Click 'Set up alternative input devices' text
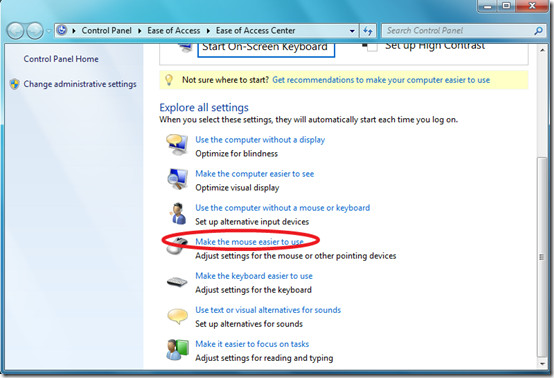554x378 pixels. tap(252, 222)
